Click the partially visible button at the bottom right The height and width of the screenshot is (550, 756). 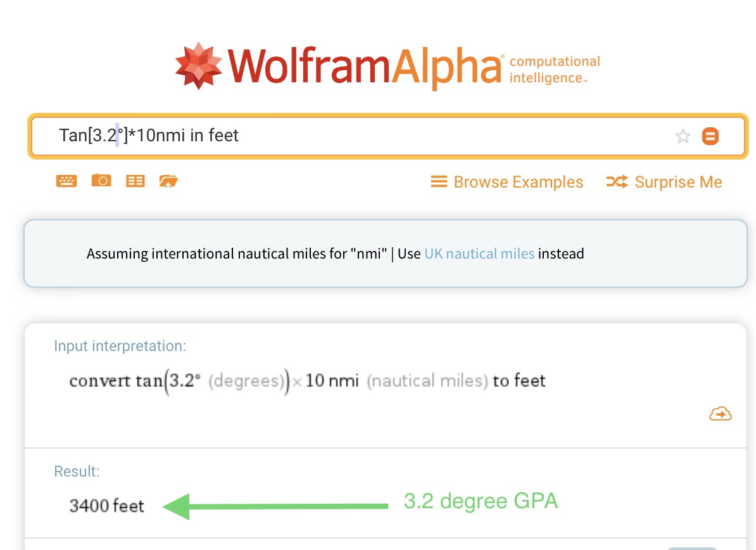point(691,547)
